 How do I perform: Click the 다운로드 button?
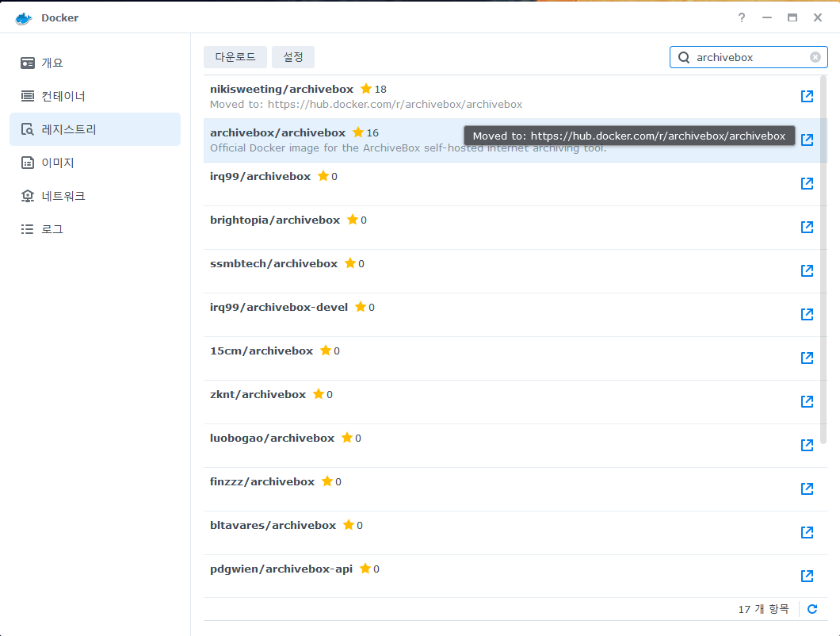tap(235, 57)
